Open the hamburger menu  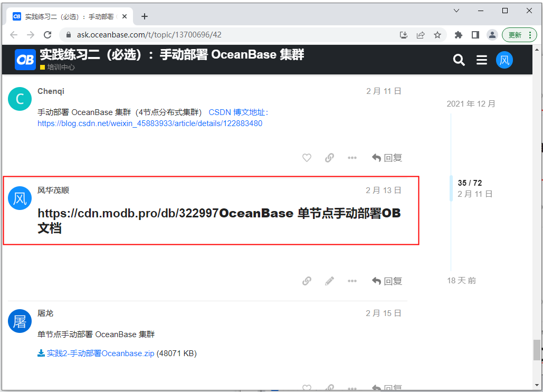(481, 60)
